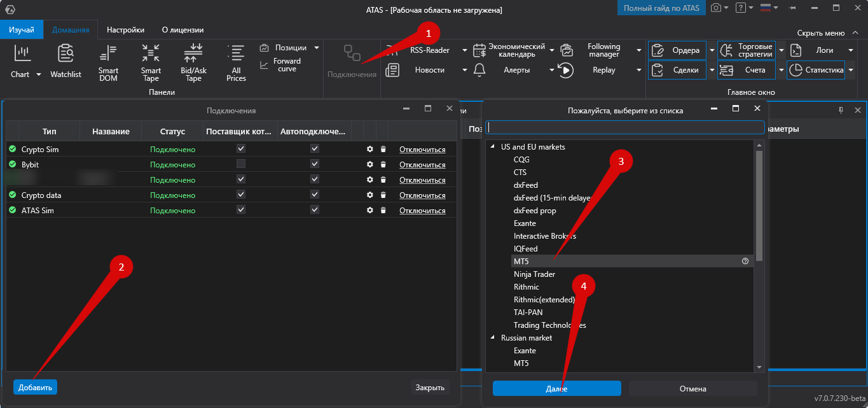Screen dimensions: 868x408
Task: Open the Торговые стратегии window
Action: tap(747, 50)
